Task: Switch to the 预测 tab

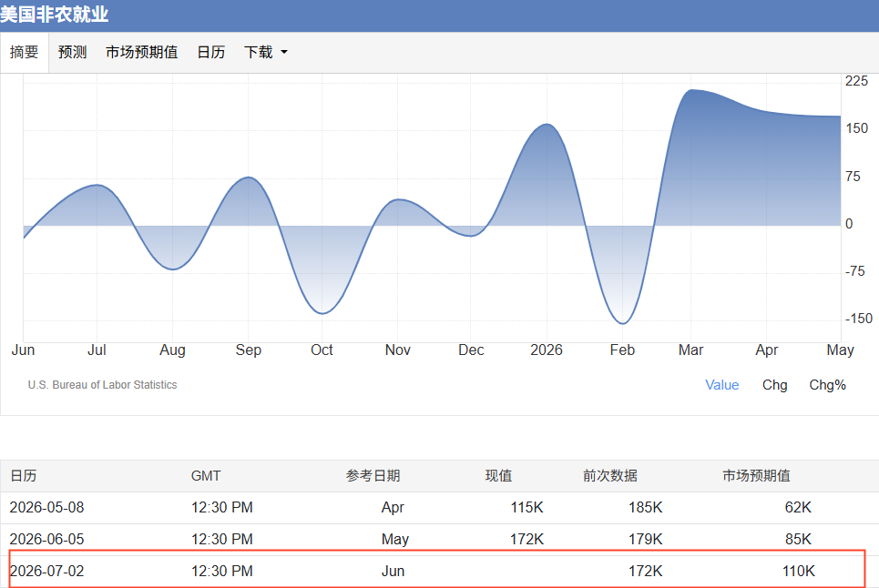Action: point(72,52)
